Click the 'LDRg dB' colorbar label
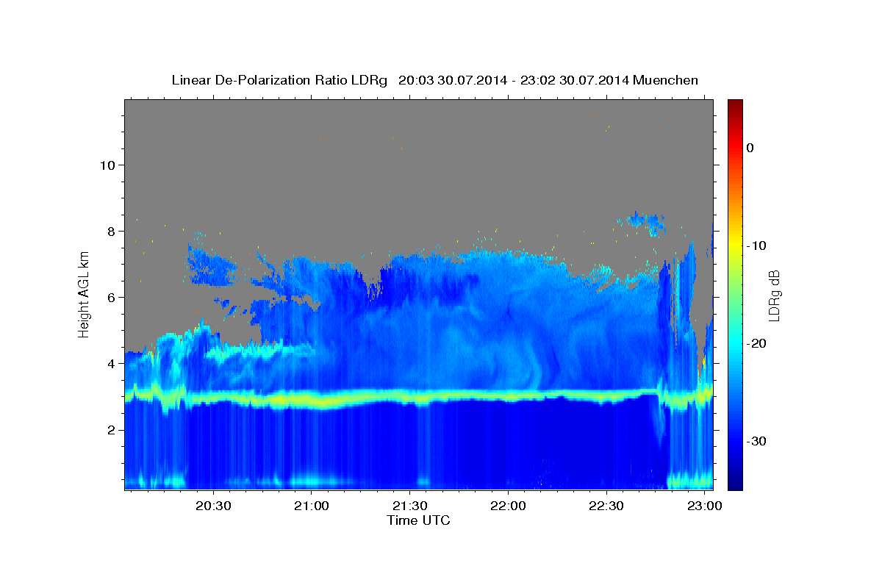The image size is (882, 588). (773, 295)
